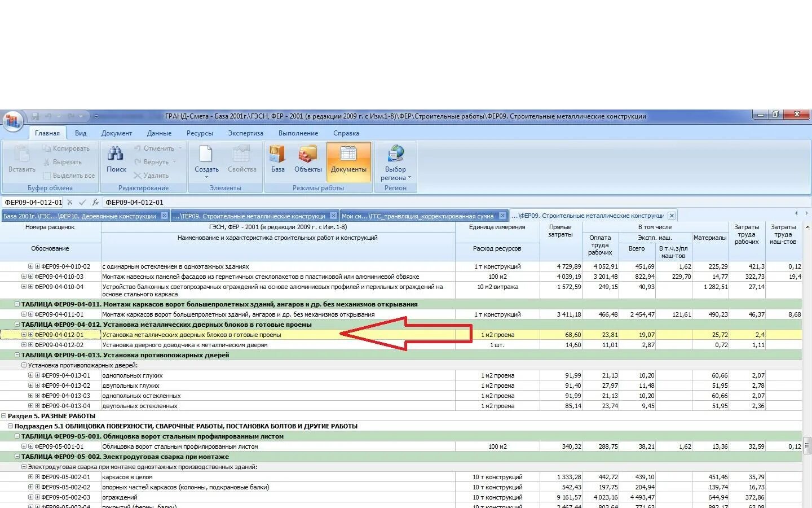Click Выделить все in clipboard group
Screen dimensions: 812x508
[69, 176]
